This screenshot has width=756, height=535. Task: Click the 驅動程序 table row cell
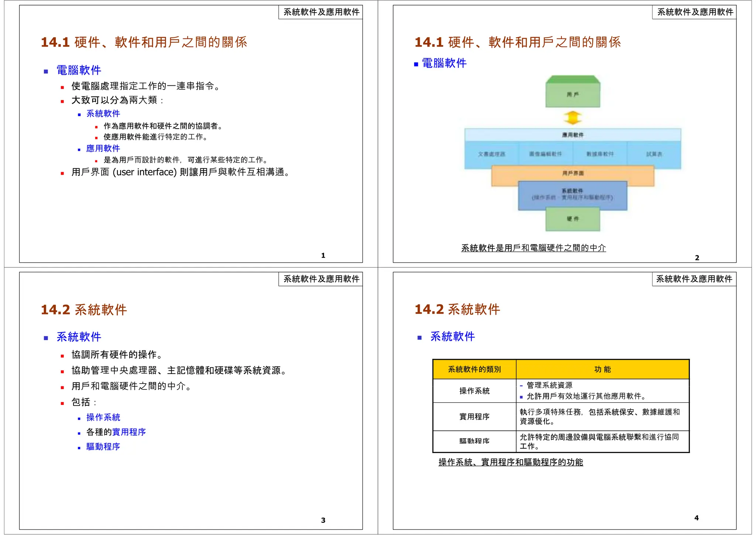point(474,441)
